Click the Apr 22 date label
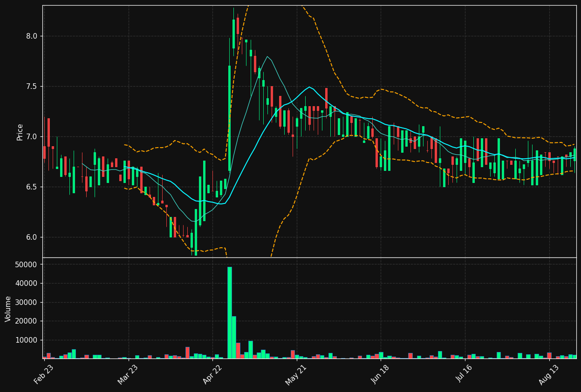 click(212, 374)
